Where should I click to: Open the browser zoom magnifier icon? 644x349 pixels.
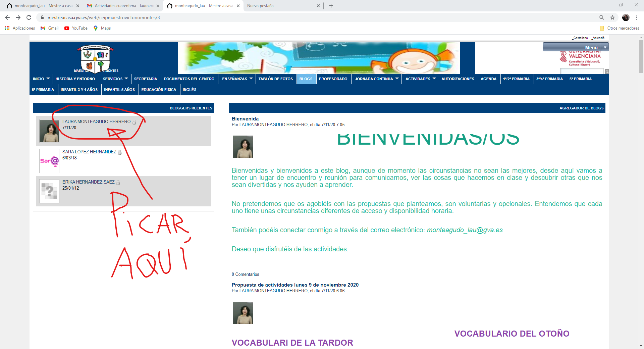(602, 17)
